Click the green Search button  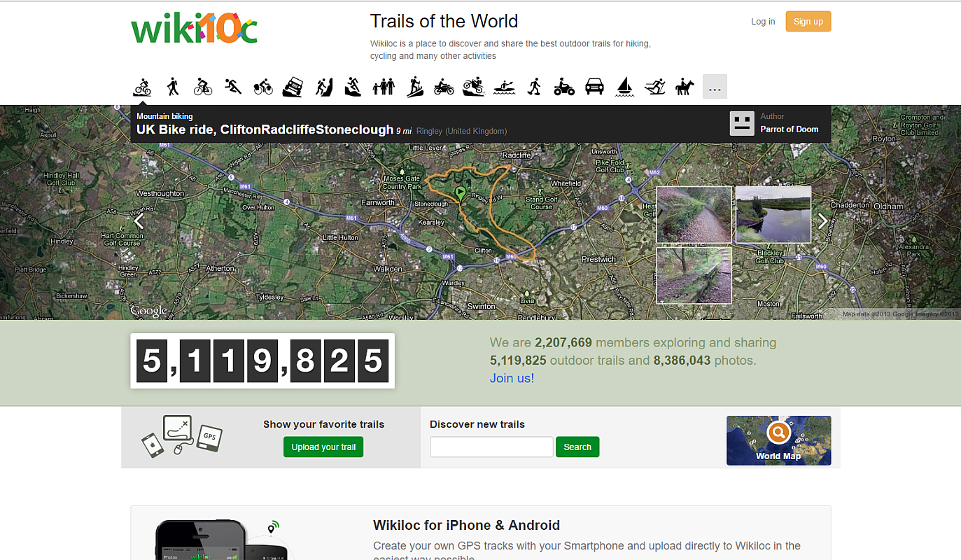tap(577, 447)
